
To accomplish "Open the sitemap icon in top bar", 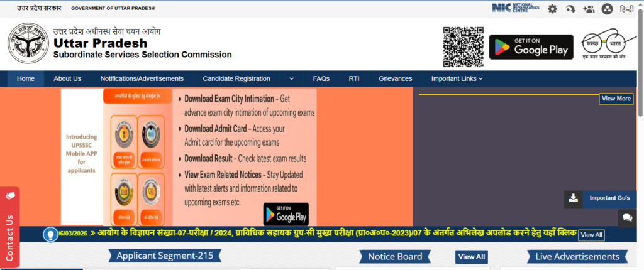I will [607, 9].
